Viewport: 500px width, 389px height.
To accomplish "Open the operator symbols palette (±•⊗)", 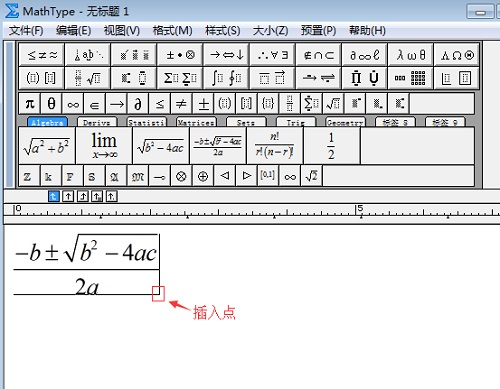I will pos(180,55).
